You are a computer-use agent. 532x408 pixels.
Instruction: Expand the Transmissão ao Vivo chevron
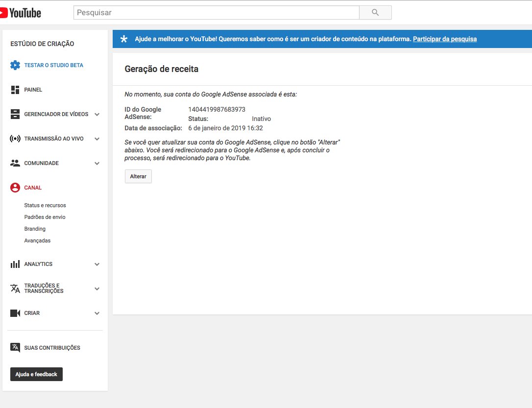pyautogui.click(x=97, y=139)
